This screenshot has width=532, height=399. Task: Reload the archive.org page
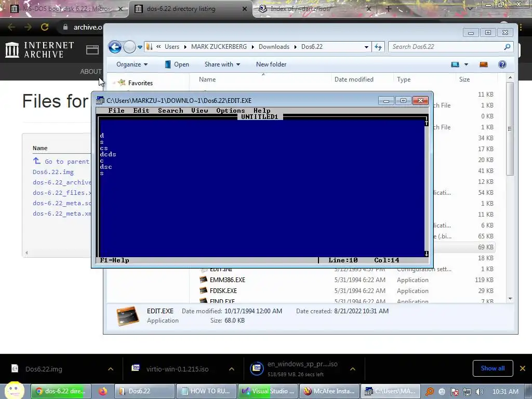click(x=45, y=27)
